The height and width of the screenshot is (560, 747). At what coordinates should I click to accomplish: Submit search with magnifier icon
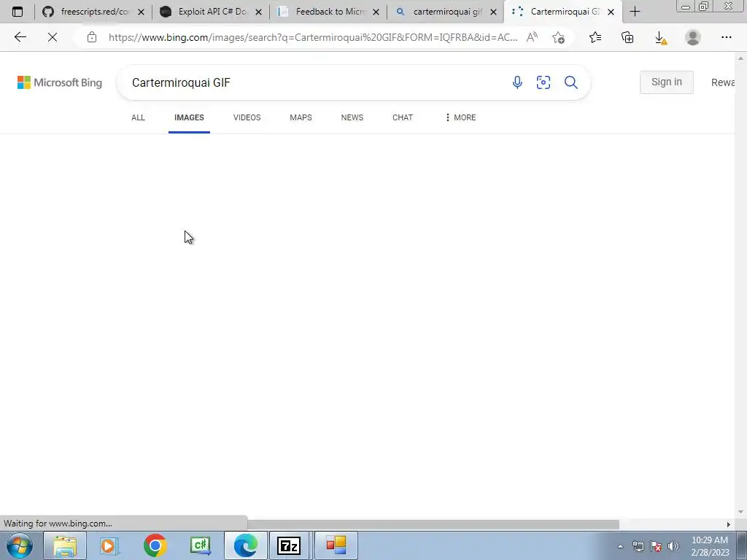point(570,82)
